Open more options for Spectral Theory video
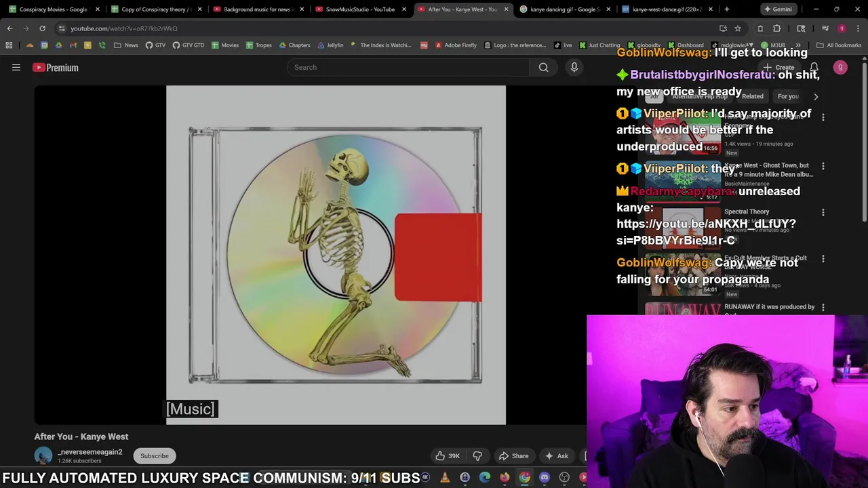Viewport: 868px width, 488px height. (x=823, y=212)
